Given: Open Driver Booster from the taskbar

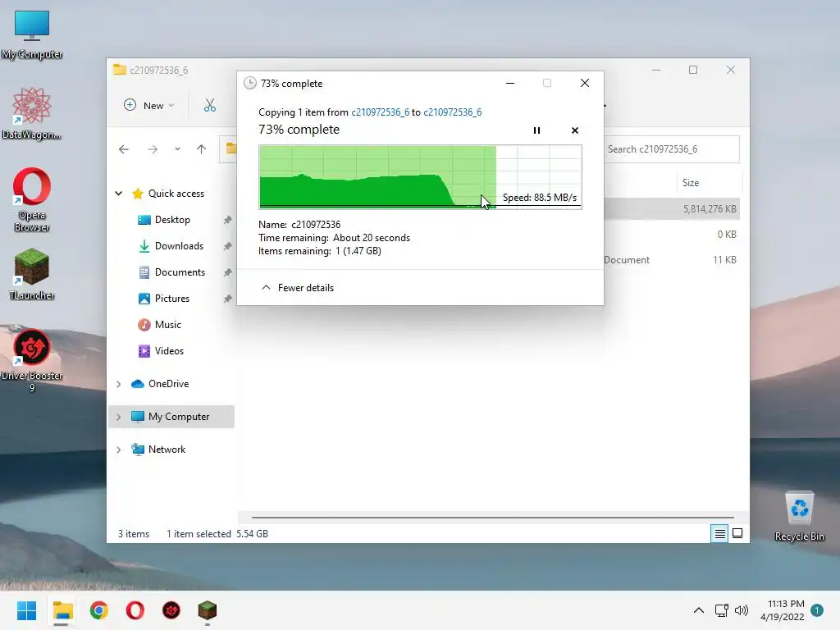Looking at the screenshot, I should point(171,610).
